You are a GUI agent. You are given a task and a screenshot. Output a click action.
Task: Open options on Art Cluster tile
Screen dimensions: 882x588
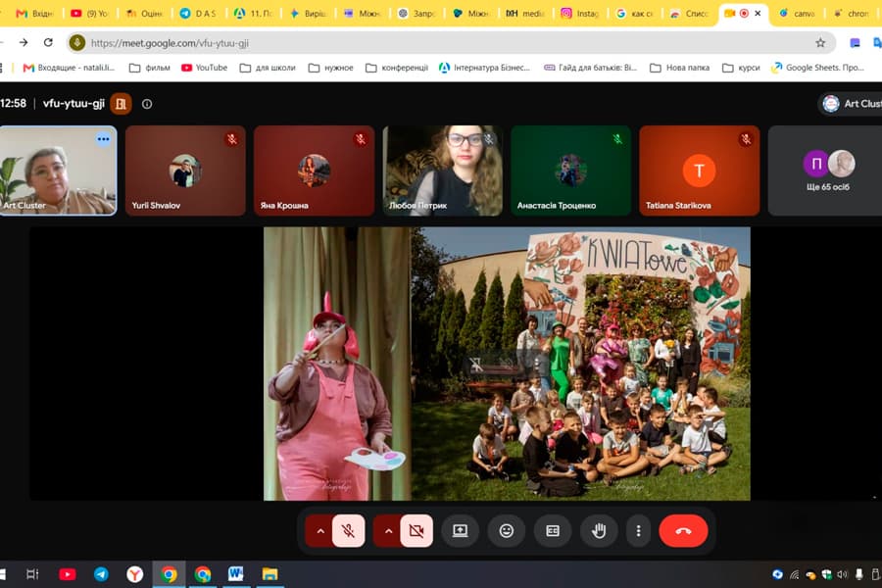click(x=103, y=139)
